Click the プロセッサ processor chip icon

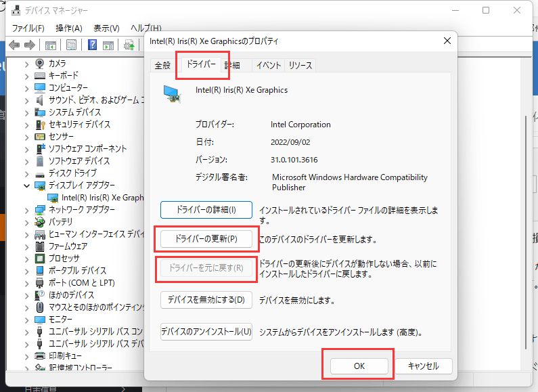[x=41, y=258]
